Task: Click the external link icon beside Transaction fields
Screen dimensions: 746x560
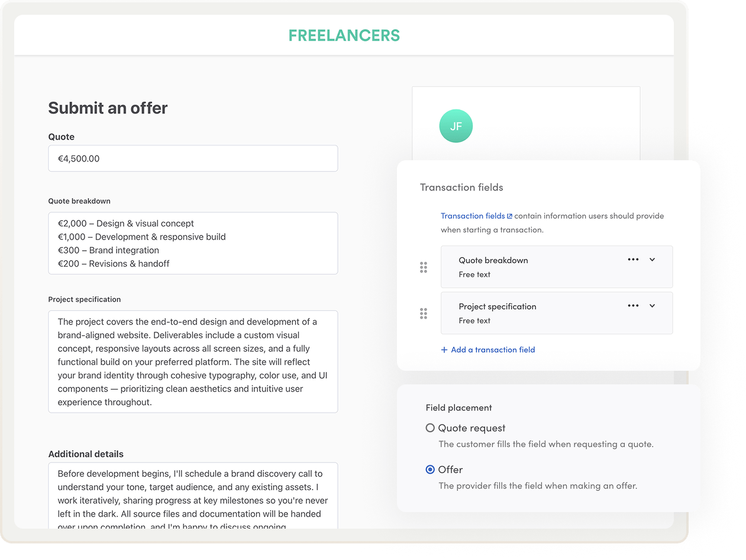Action: point(509,216)
